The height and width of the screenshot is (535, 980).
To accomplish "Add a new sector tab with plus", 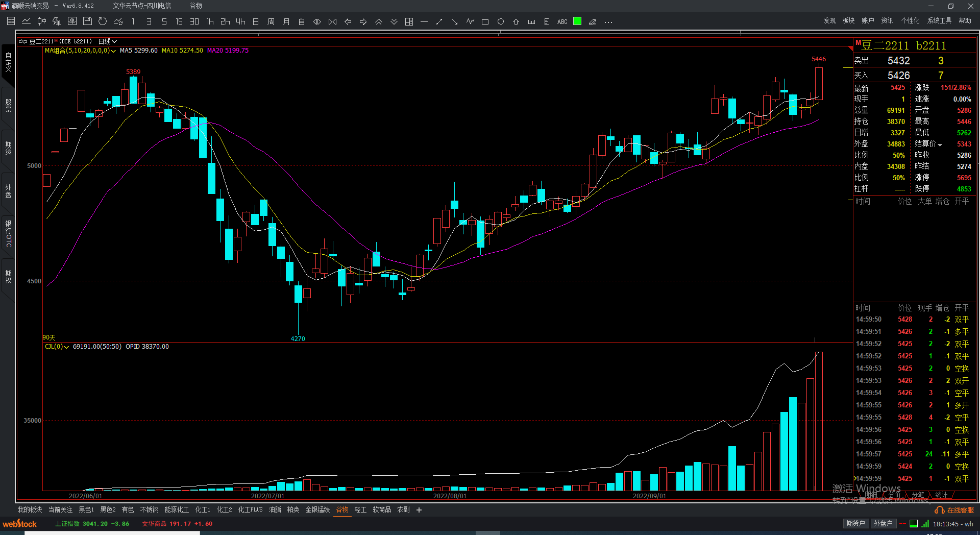I will [x=419, y=509].
